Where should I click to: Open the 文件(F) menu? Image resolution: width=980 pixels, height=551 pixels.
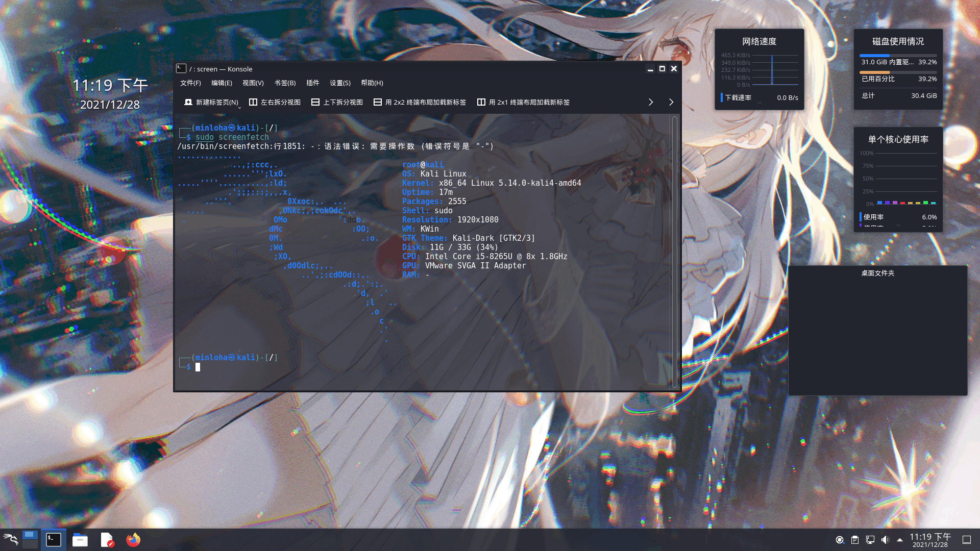pos(190,83)
